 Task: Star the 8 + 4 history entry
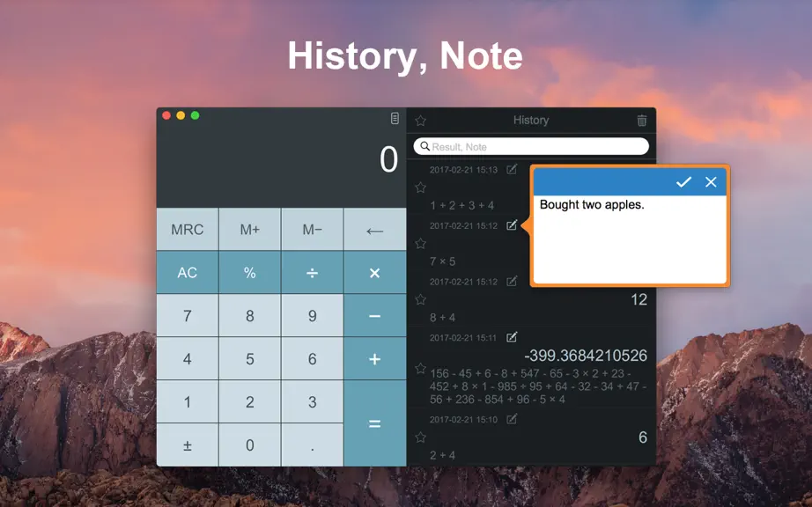click(x=420, y=299)
